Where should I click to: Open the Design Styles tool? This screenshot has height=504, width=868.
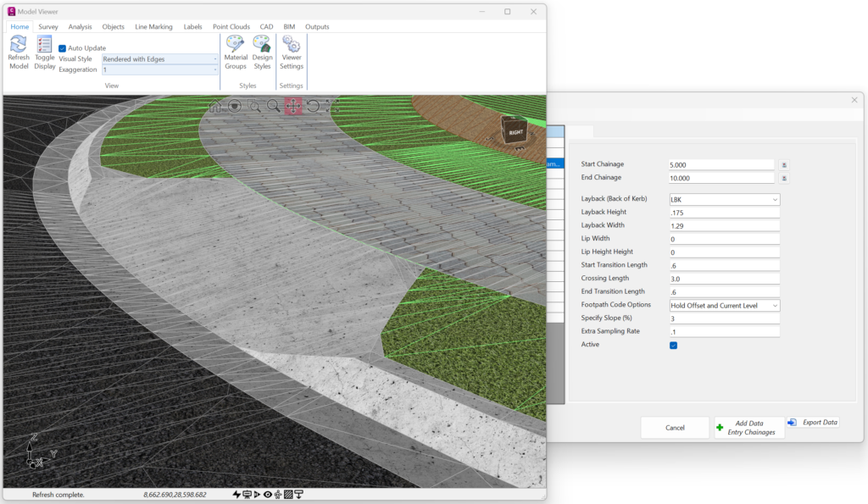click(262, 44)
